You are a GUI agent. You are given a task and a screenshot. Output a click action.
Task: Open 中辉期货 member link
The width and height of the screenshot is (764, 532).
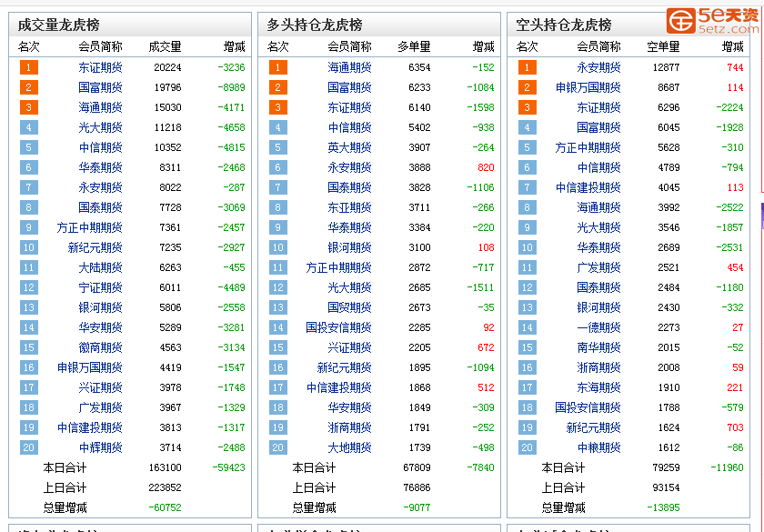pos(100,447)
